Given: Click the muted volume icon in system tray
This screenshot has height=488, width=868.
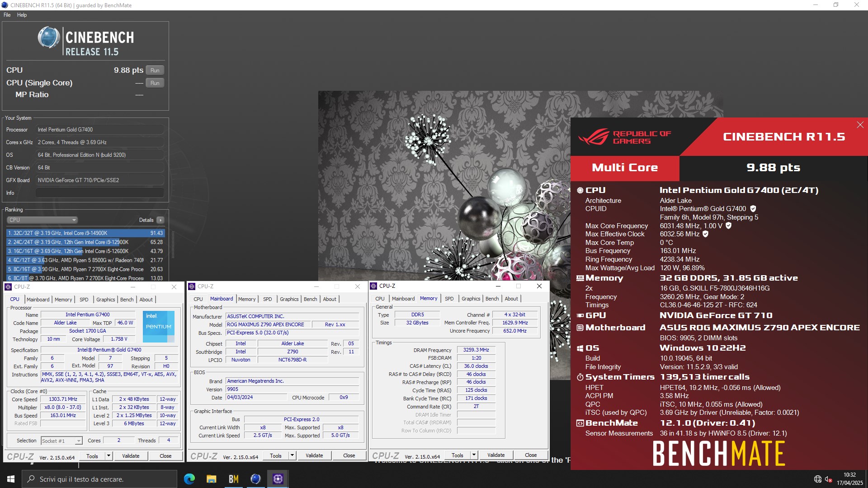Looking at the screenshot, I should (x=829, y=479).
